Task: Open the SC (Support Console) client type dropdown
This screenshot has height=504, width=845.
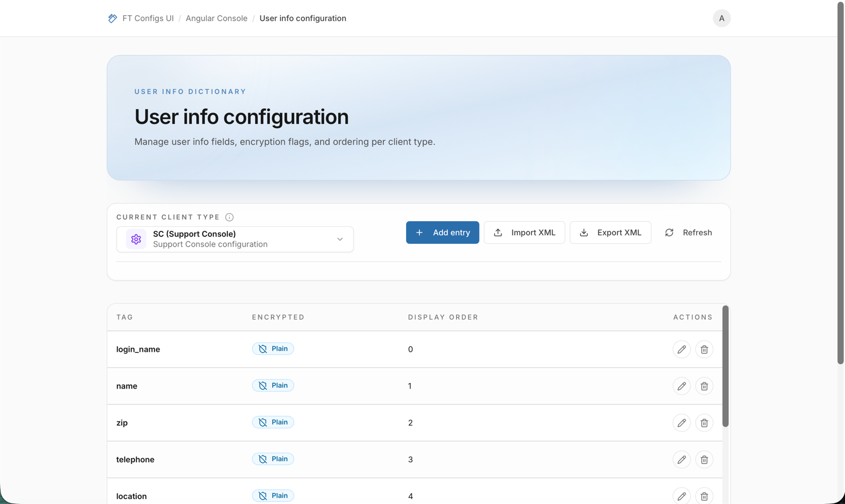Action: (x=235, y=239)
